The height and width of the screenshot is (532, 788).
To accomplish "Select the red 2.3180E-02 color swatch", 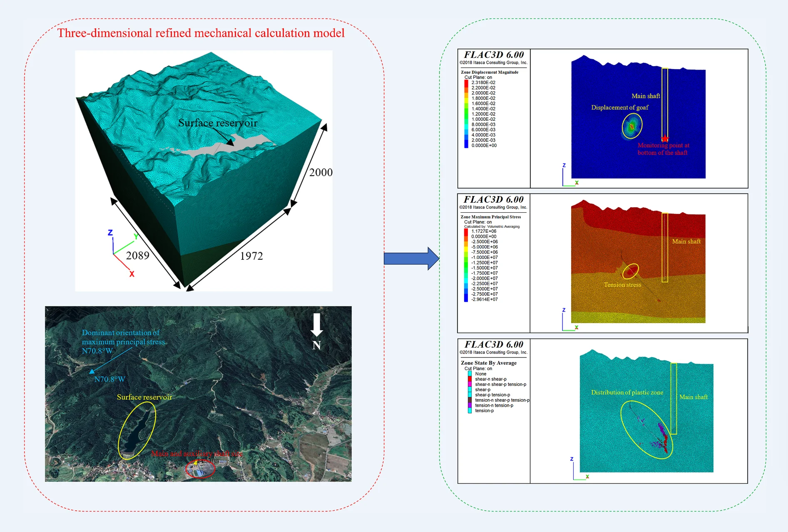I will [466, 83].
